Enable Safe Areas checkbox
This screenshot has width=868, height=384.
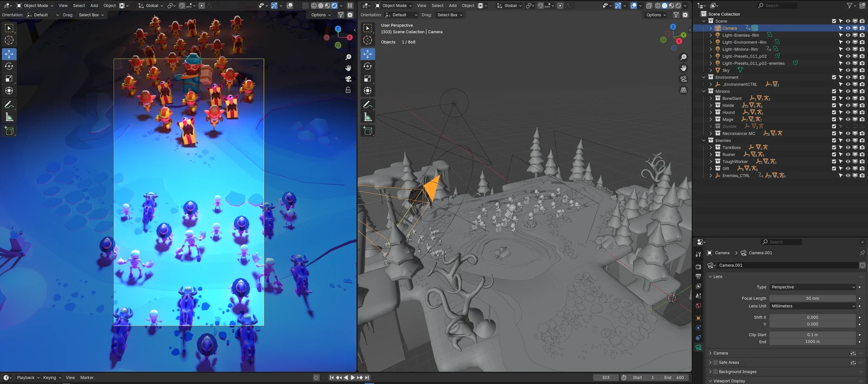pos(716,362)
